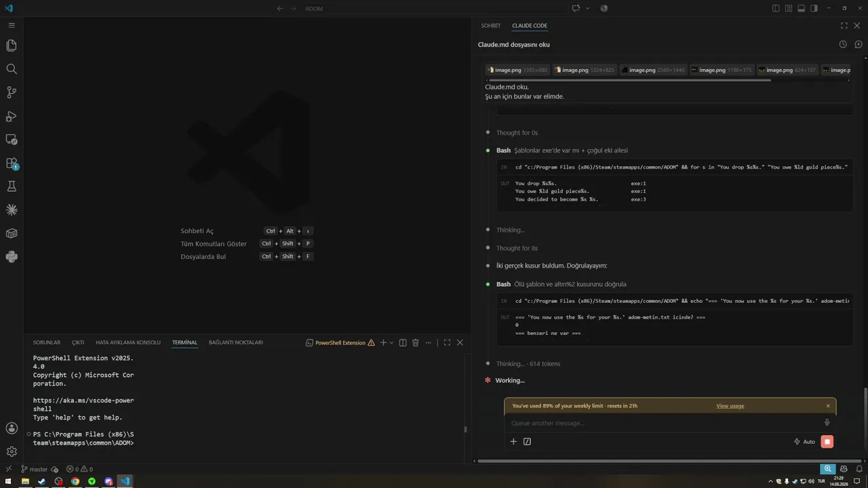The height and width of the screenshot is (488, 868).
Task: Stop the running Claude task
Action: coord(827,442)
